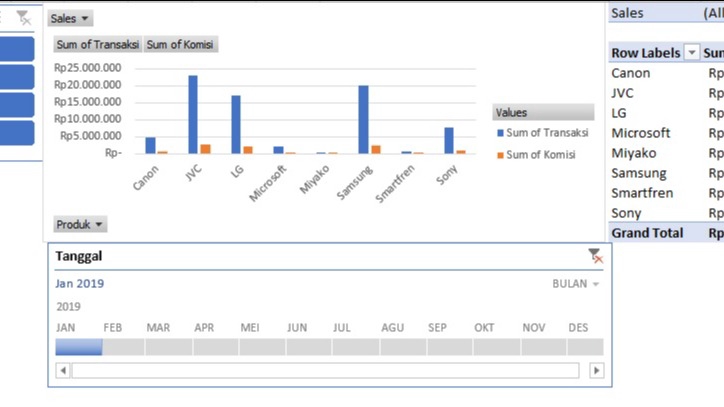Screen dimensions: 724x407
Task: Select the MAR segment in timeline
Action: (169, 347)
